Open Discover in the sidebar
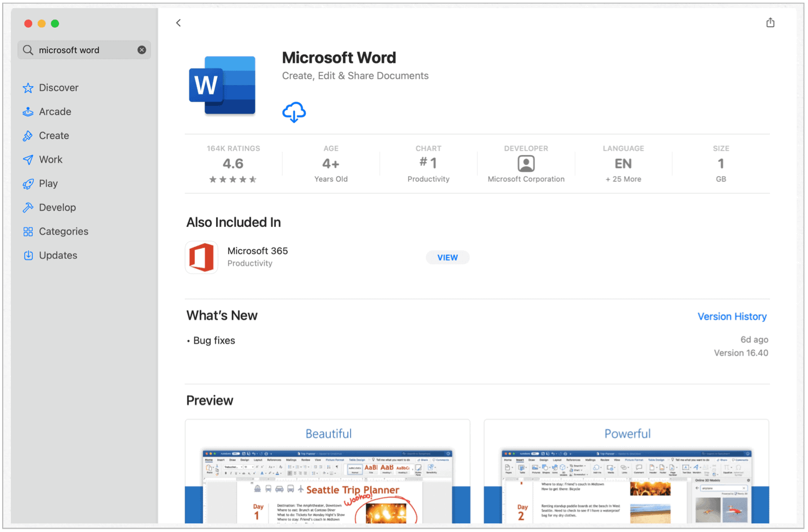Viewport: 808px width, 532px height. pyautogui.click(x=59, y=88)
